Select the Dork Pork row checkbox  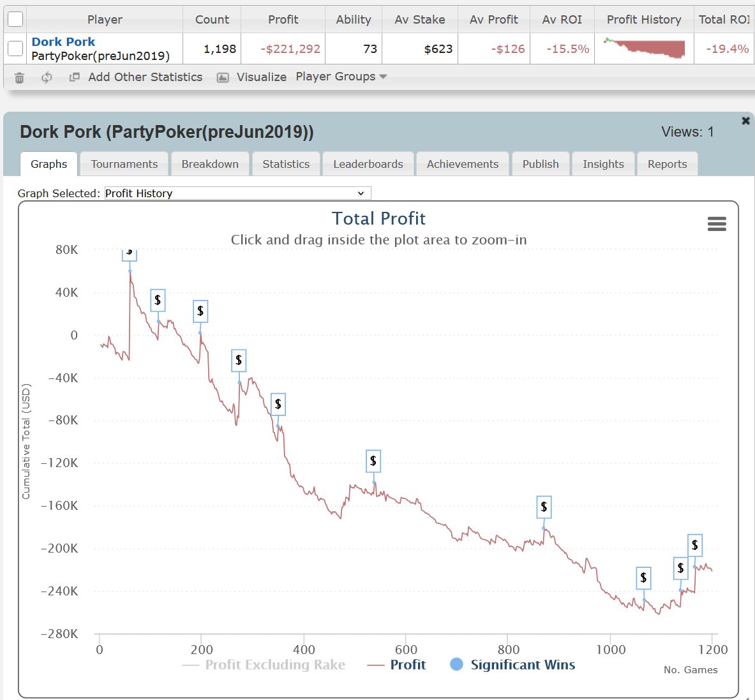pos(14,48)
